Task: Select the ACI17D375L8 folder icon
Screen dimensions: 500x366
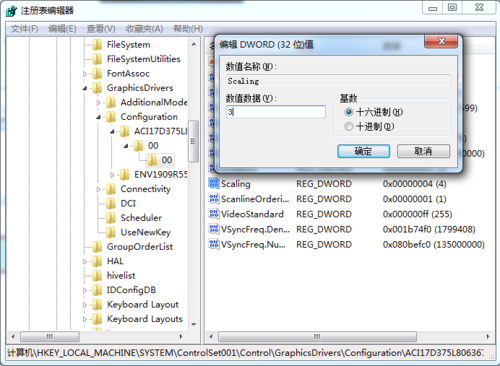Action: [124, 131]
